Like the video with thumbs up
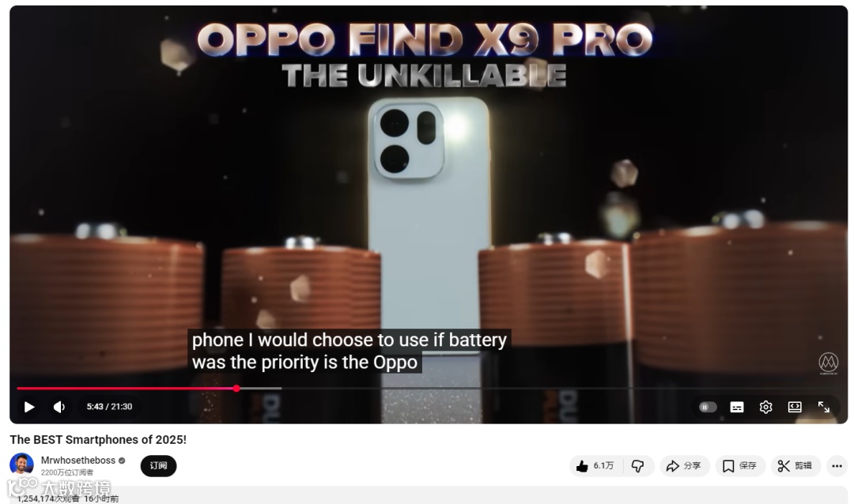 point(596,466)
